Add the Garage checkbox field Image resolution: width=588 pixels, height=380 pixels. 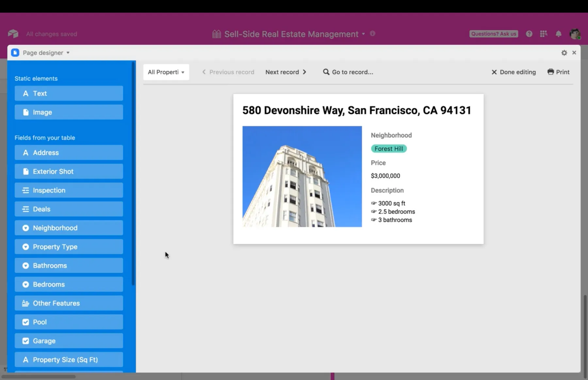[69, 341]
